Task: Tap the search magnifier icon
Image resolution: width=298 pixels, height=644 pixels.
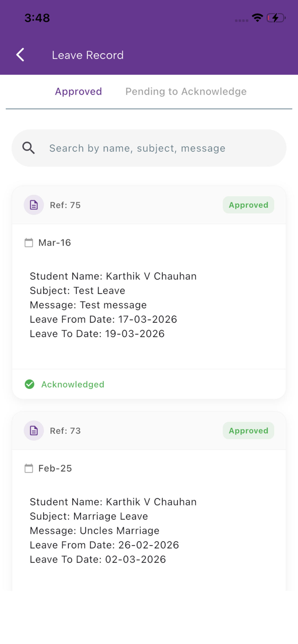Action: pyautogui.click(x=29, y=148)
